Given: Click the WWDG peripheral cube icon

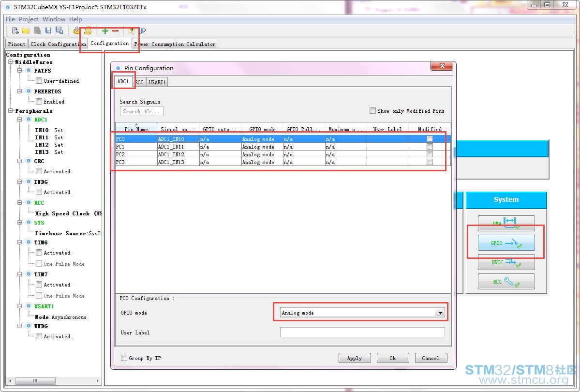Looking at the screenshot, I should pos(29,326).
